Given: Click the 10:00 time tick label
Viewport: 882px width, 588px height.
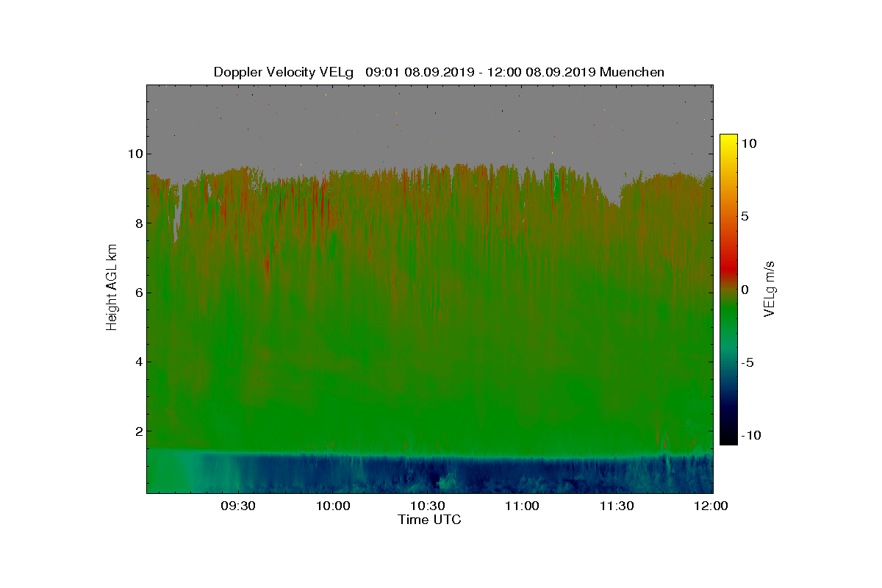Looking at the screenshot, I should [x=332, y=506].
